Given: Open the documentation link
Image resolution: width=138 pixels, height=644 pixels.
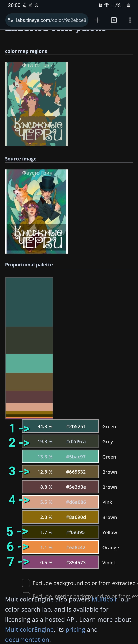Looking at the screenshot, I should pyautogui.click(x=27, y=639).
